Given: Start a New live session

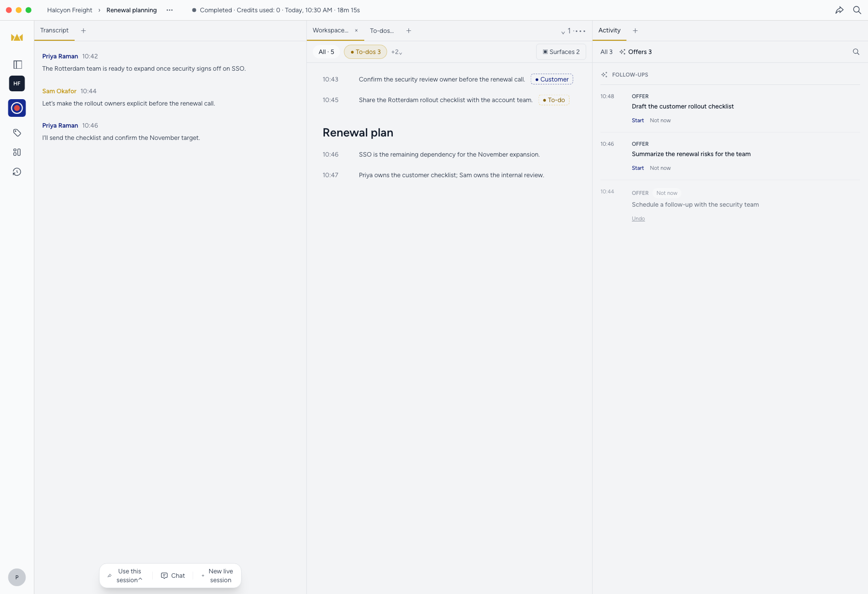Looking at the screenshot, I should (217, 575).
